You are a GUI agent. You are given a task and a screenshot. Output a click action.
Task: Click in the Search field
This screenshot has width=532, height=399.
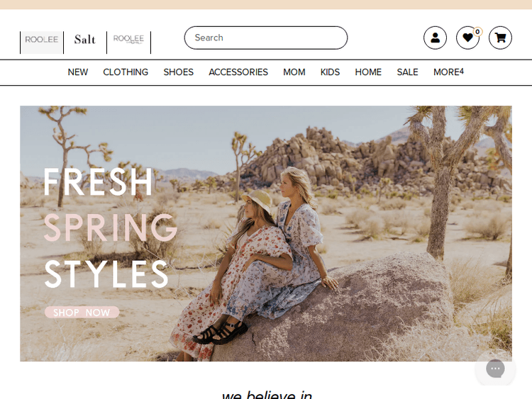(266, 38)
